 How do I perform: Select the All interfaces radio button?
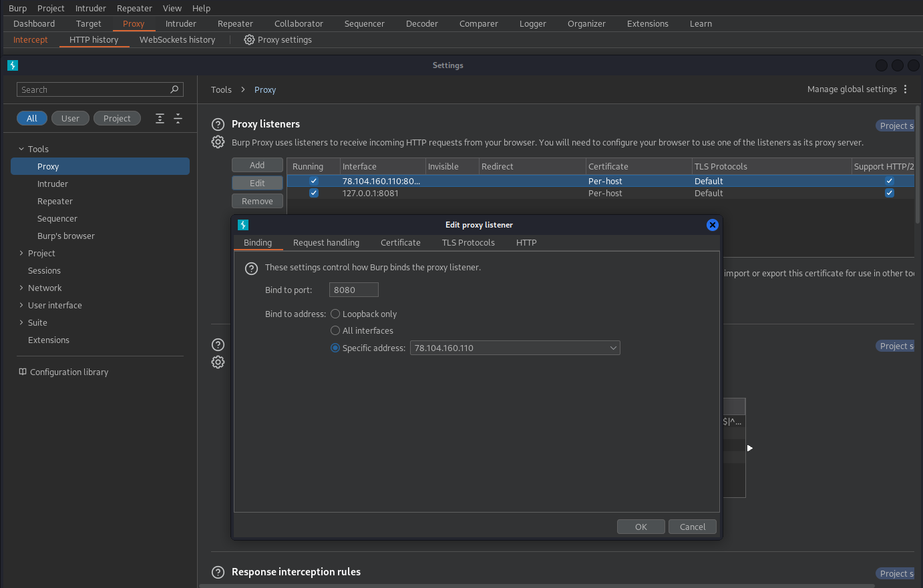[x=335, y=330]
